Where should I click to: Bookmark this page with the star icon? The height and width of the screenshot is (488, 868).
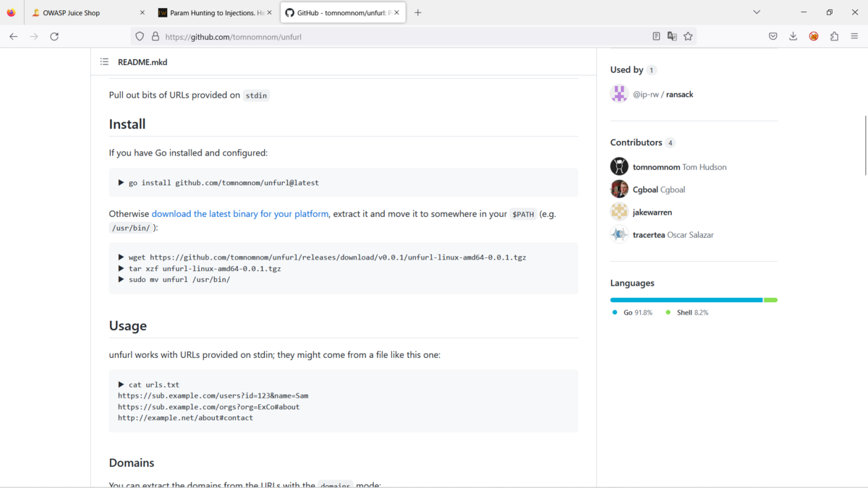point(688,36)
